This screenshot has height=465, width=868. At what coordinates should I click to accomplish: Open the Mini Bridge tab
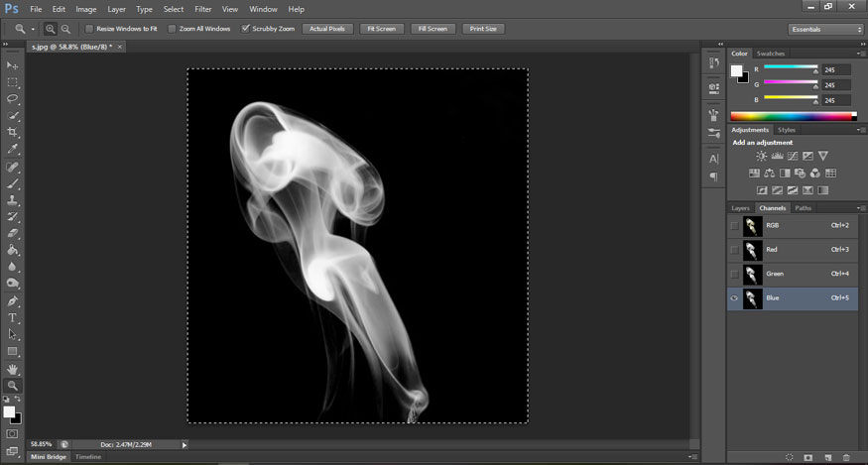(49, 457)
